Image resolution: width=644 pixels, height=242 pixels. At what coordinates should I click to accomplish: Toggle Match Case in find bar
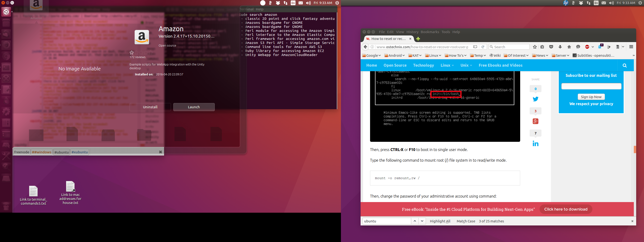(x=466, y=221)
